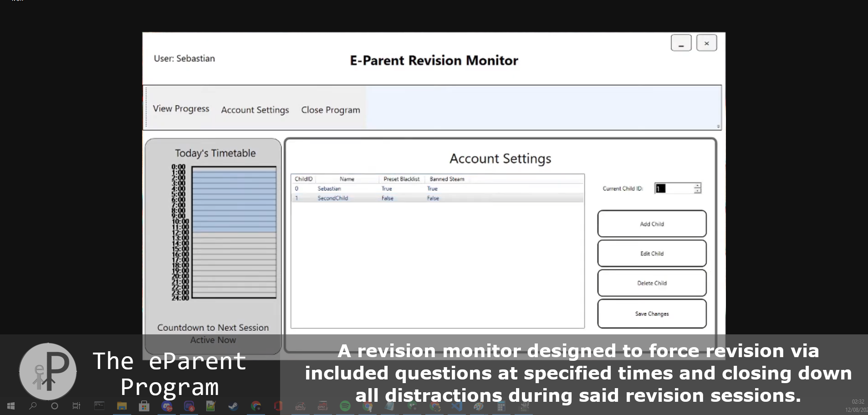Screen dimensions: 868x415
Task: Click the Active Now countdown status text
Action: (213, 340)
